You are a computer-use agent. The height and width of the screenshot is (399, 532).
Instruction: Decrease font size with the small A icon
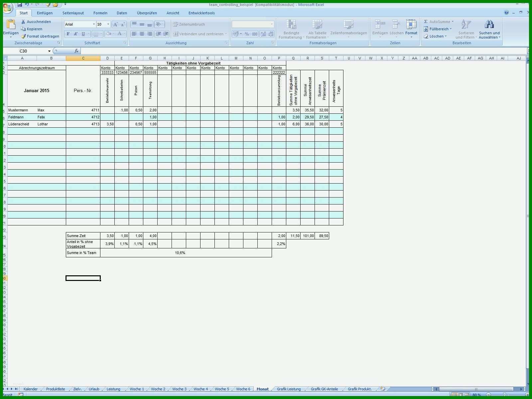pyautogui.click(x=123, y=24)
